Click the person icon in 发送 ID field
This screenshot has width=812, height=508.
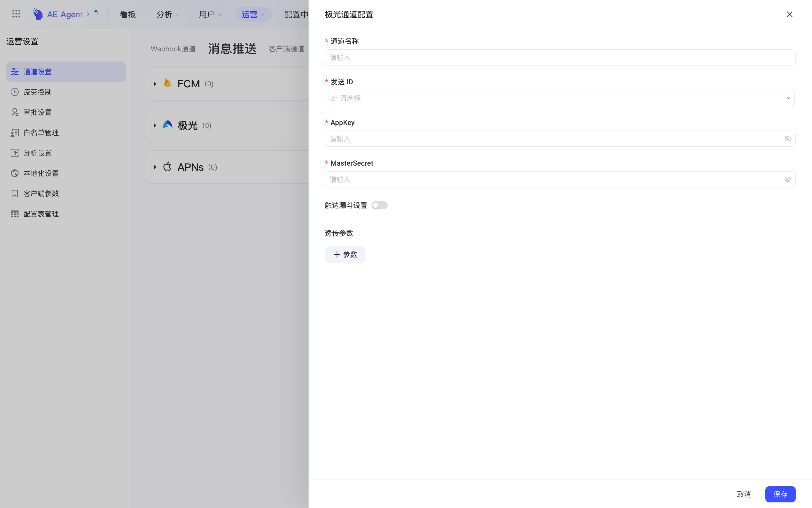[333, 98]
